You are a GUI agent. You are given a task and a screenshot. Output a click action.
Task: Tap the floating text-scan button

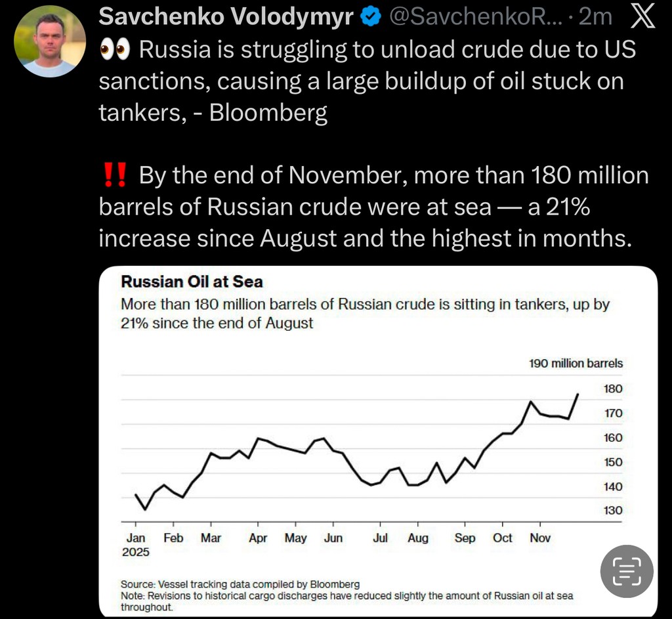point(627,572)
